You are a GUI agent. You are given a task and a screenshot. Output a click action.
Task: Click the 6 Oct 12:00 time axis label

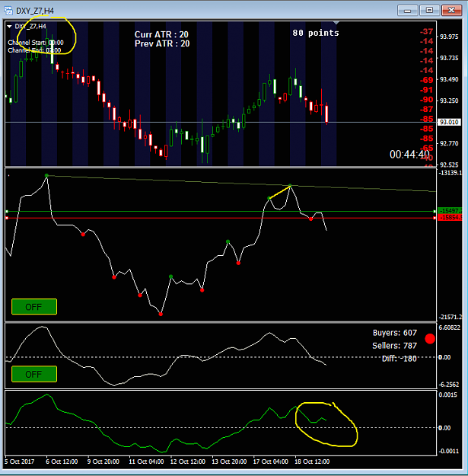[62, 462]
